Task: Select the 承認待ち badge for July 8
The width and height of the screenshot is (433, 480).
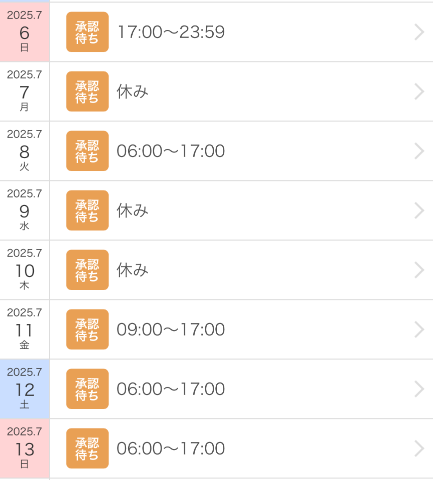Action: coord(87,151)
